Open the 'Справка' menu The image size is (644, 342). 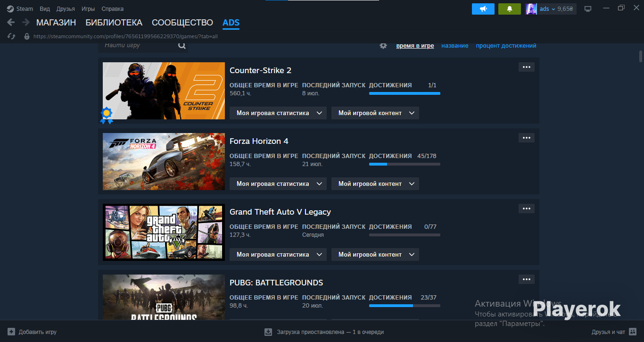coord(112,9)
